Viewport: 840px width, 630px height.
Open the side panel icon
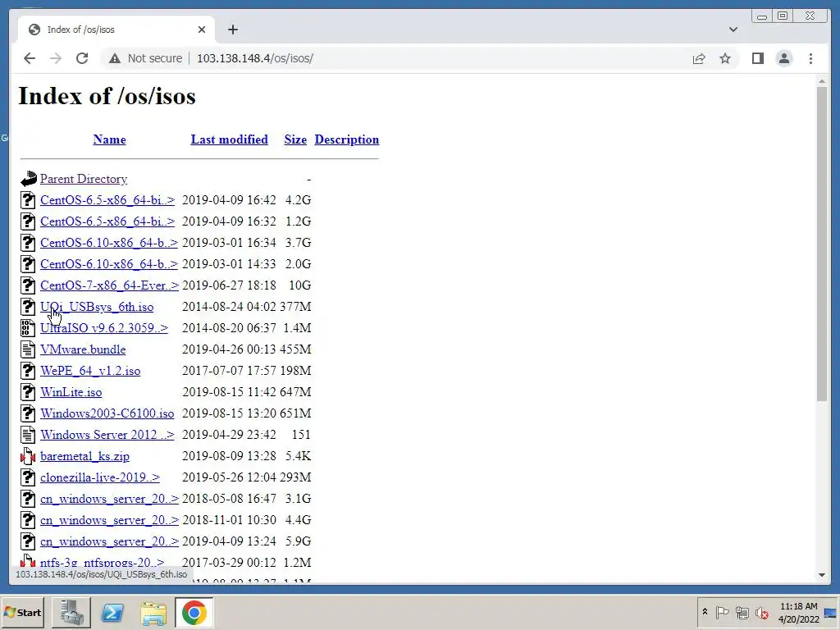tap(757, 58)
